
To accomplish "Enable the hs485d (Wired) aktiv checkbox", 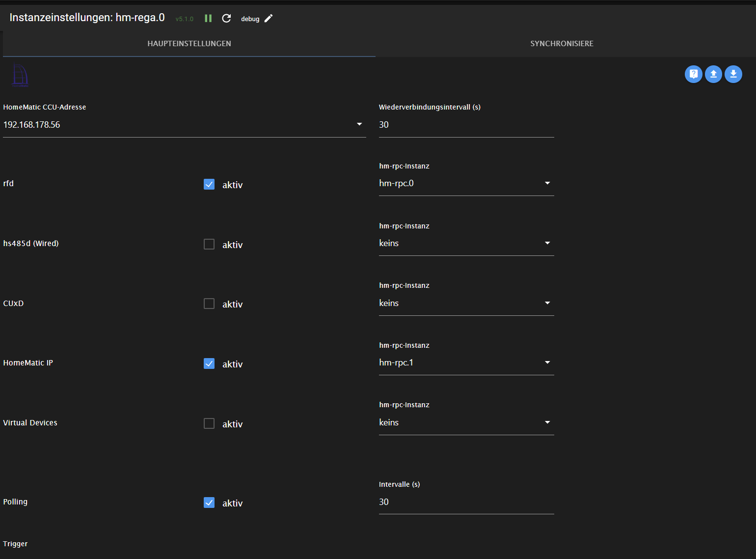I will [x=209, y=244].
